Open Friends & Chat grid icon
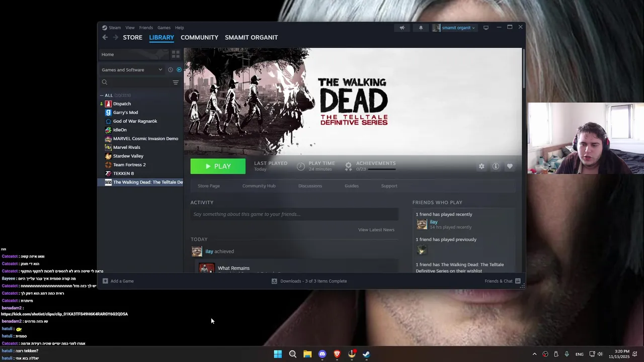Image resolution: width=644 pixels, height=362 pixels. tap(518, 281)
